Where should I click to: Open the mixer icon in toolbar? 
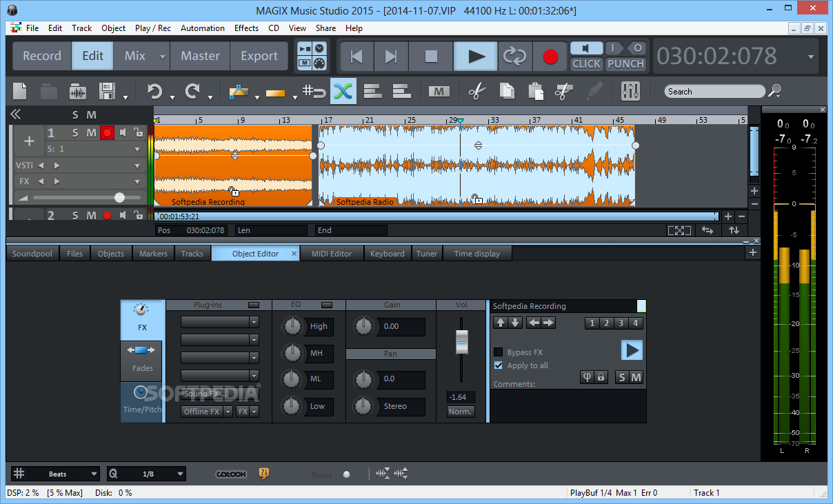click(x=630, y=91)
